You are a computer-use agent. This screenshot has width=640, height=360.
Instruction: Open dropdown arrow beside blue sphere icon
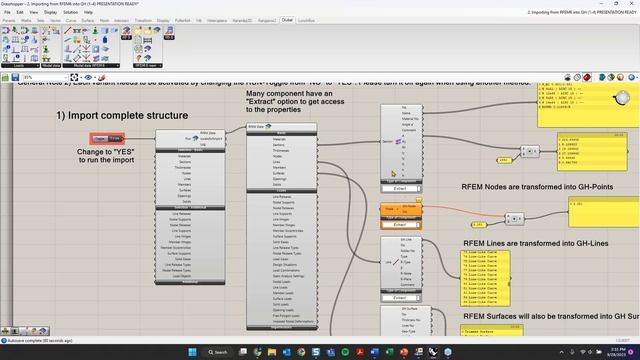[x=637, y=77]
